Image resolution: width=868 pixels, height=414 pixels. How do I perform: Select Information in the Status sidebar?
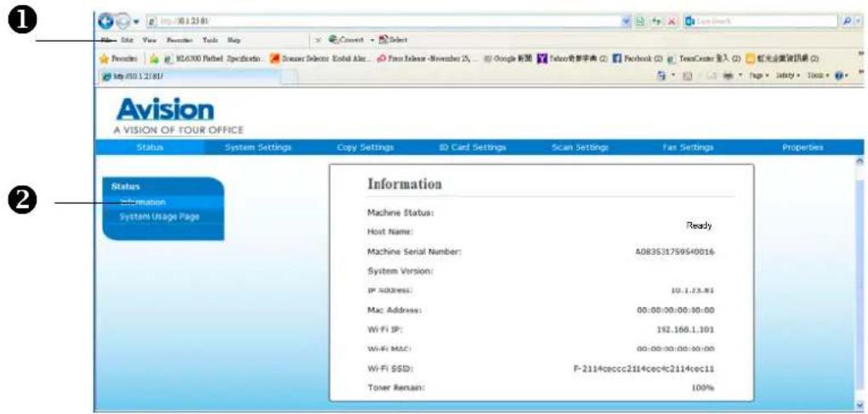click(143, 202)
